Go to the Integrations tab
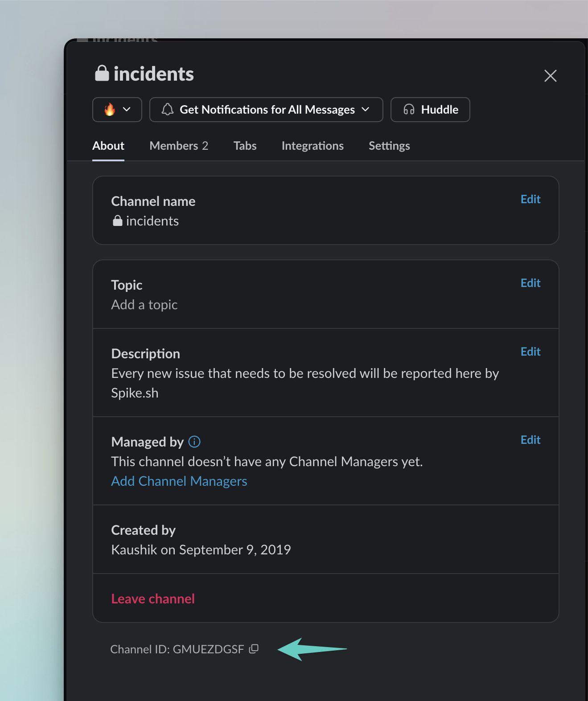The image size is (588, 701). coord(313,146)
